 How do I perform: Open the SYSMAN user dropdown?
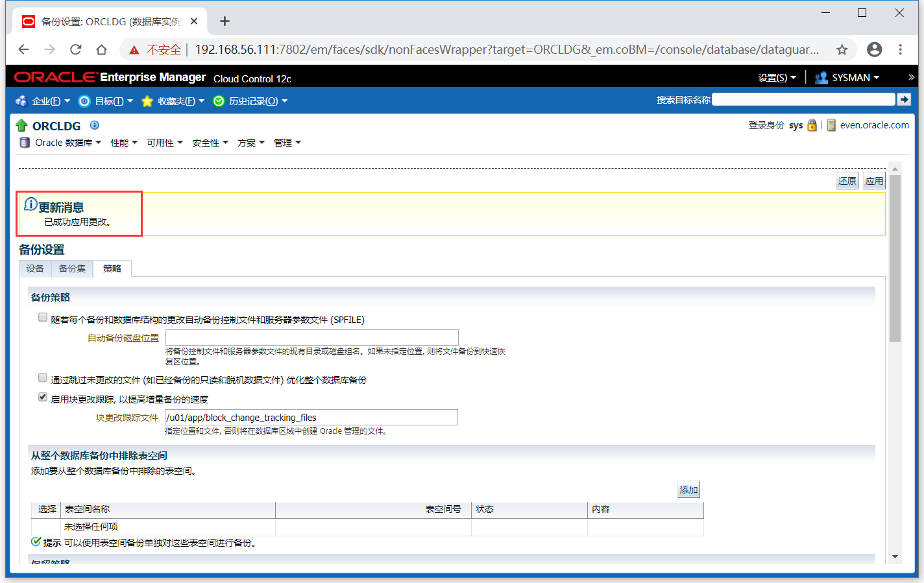pyautogui.click(x=847, y=78)
